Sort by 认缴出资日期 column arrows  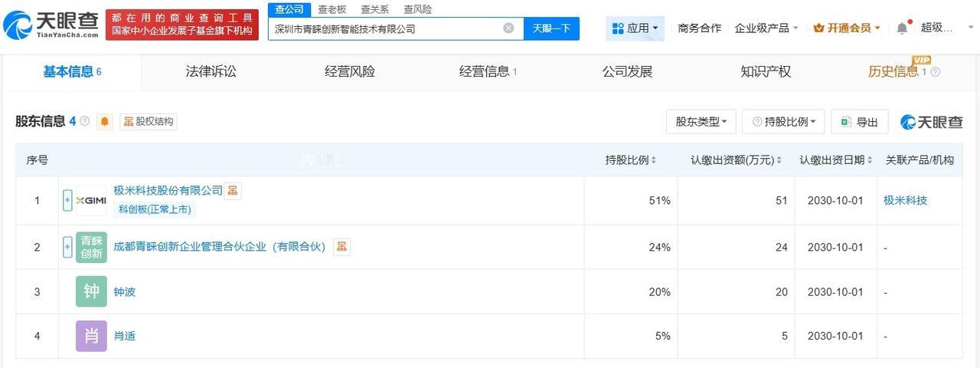[870, 160]
